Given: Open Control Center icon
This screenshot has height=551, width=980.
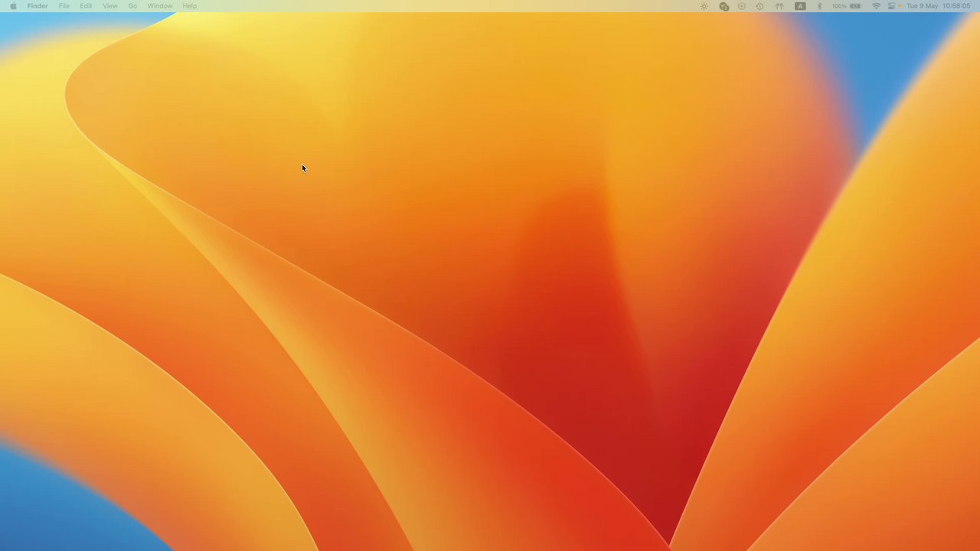Looking at the screenshot, I should tap(891, 6).
